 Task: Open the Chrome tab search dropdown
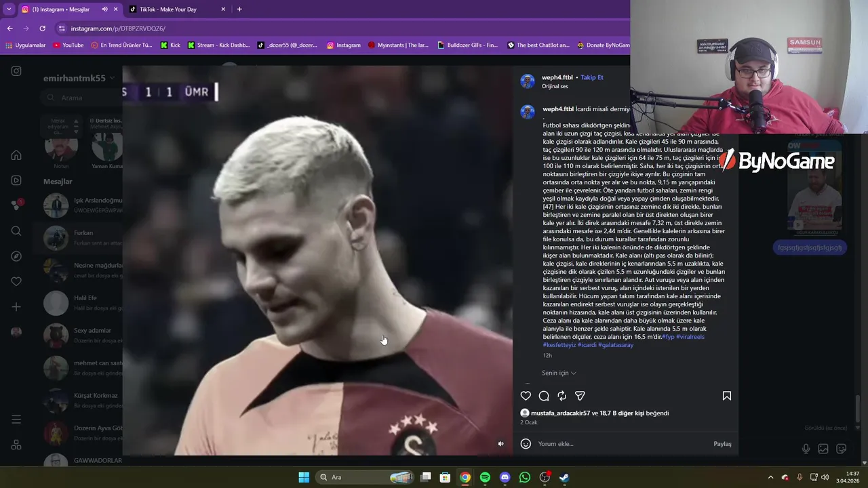coord(9,9)
